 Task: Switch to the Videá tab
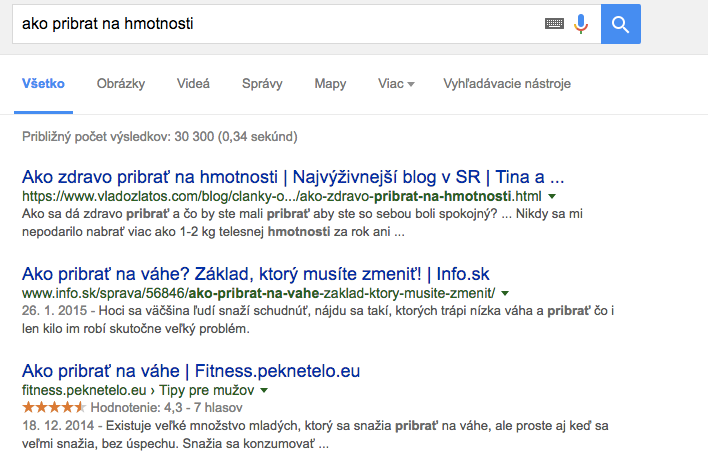(193, 84)
